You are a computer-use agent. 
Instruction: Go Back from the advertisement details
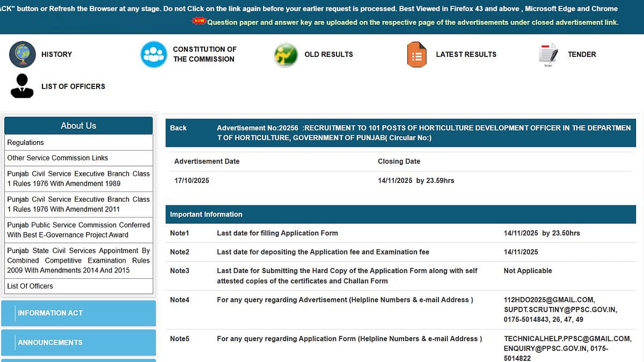coord(178,128)
